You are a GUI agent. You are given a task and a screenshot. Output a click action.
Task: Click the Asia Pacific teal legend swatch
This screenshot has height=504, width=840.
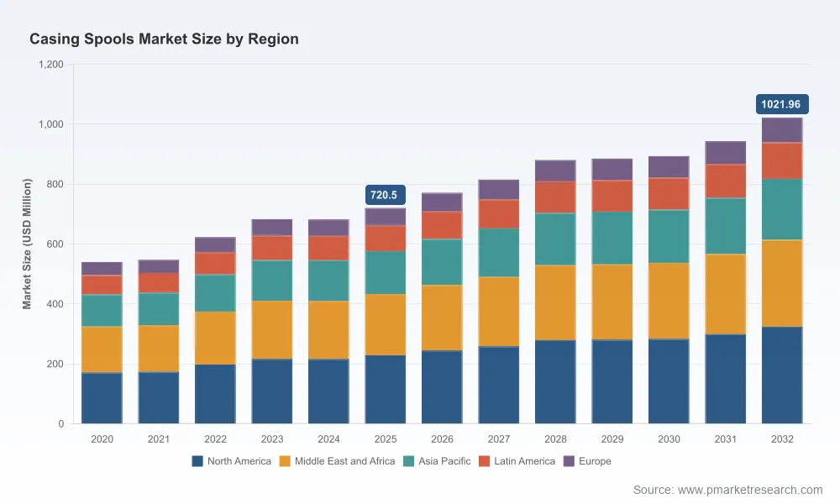pos(409,461)
